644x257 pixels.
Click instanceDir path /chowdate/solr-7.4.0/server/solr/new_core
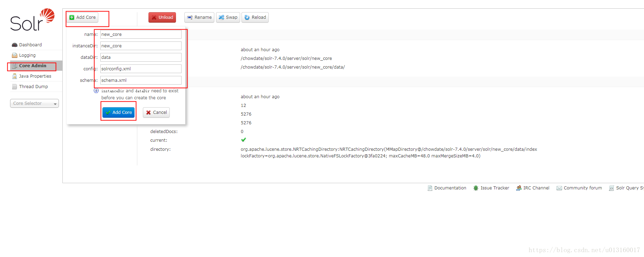286,59
